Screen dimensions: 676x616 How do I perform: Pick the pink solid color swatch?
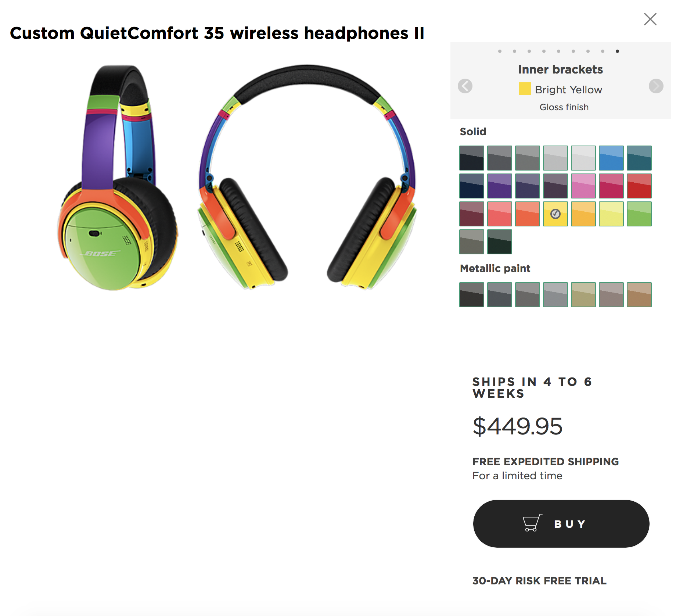click(x=583, y=186)
